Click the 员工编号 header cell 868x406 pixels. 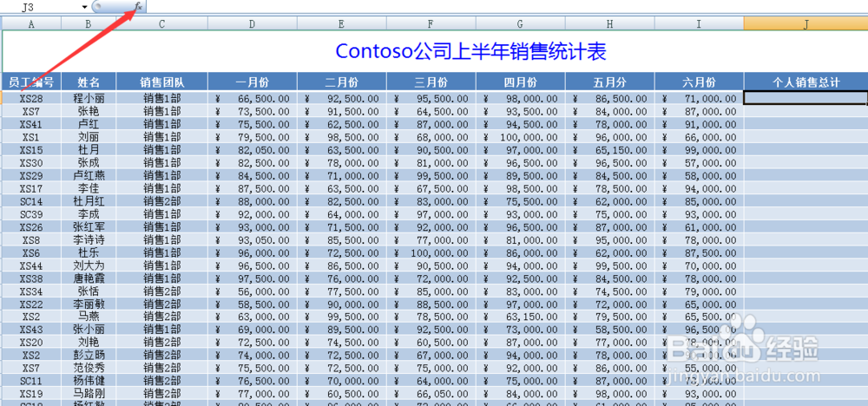click(31, 82)
